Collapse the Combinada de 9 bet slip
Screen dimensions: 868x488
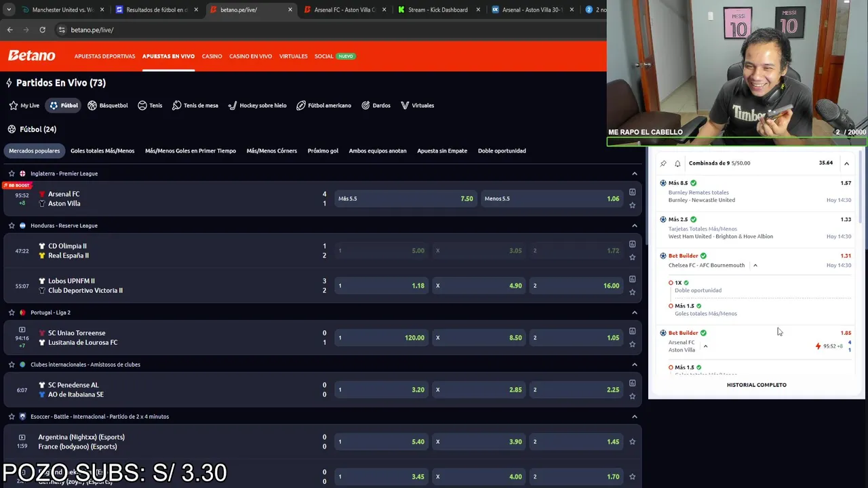coord(846,163)
